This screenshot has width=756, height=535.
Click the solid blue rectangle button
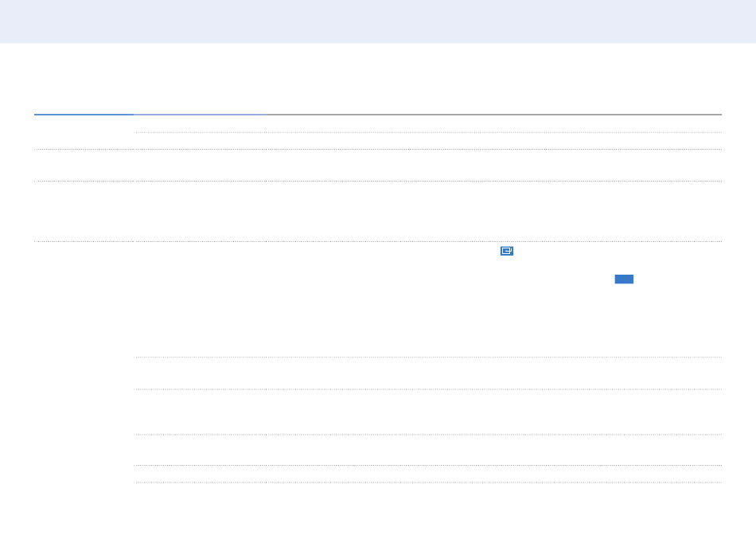(x=624, y=279)
